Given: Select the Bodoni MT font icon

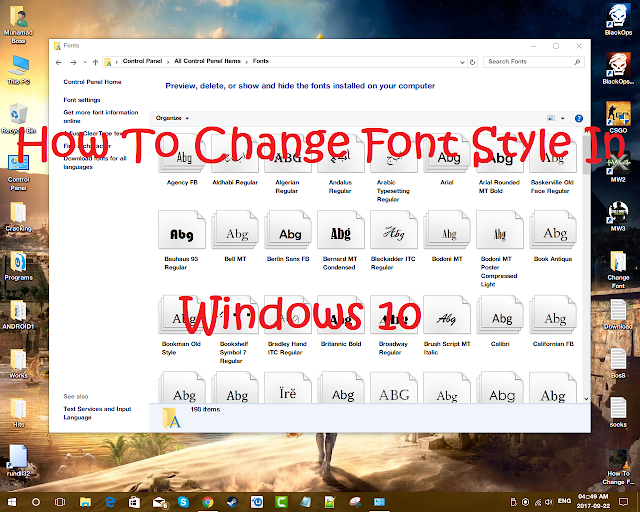Looking at the screenshot, I should (447, 230).
